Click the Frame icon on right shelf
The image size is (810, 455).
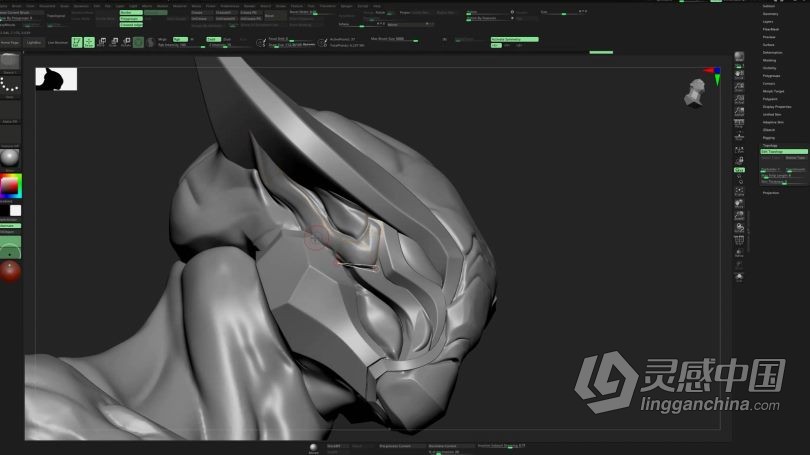[x=739, y=191]
